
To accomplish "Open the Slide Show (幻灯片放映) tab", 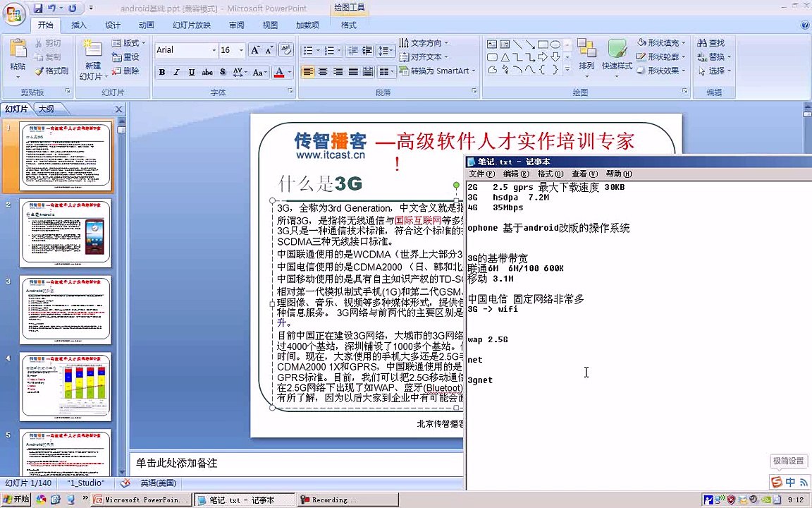I will 191,25.
